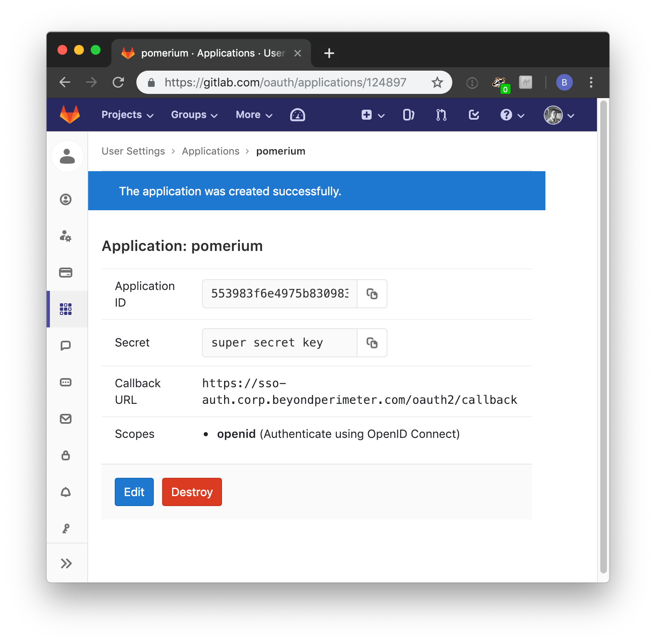
Task: Open Billing card icon in sidebar
Action: point(66,273)
